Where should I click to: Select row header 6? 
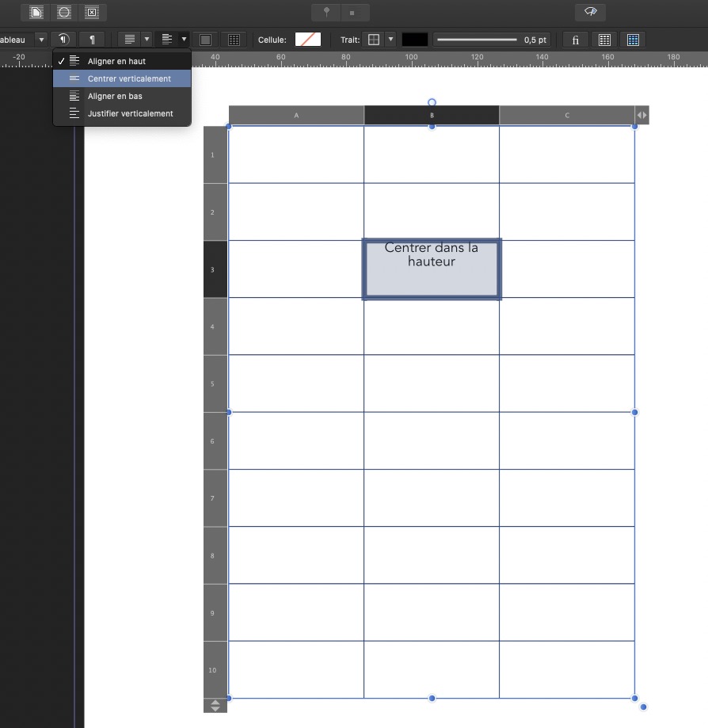[x=215, y=441]
